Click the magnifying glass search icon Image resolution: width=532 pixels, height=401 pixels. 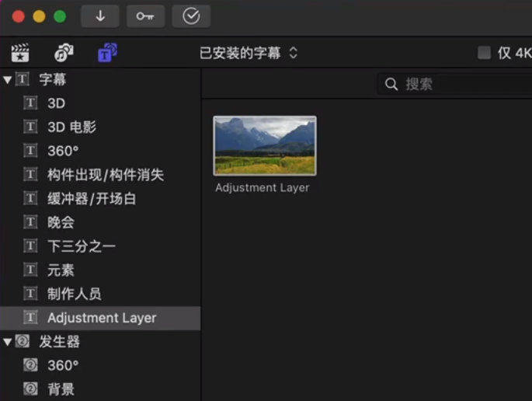pyautogui.click(x=391, y=84)
